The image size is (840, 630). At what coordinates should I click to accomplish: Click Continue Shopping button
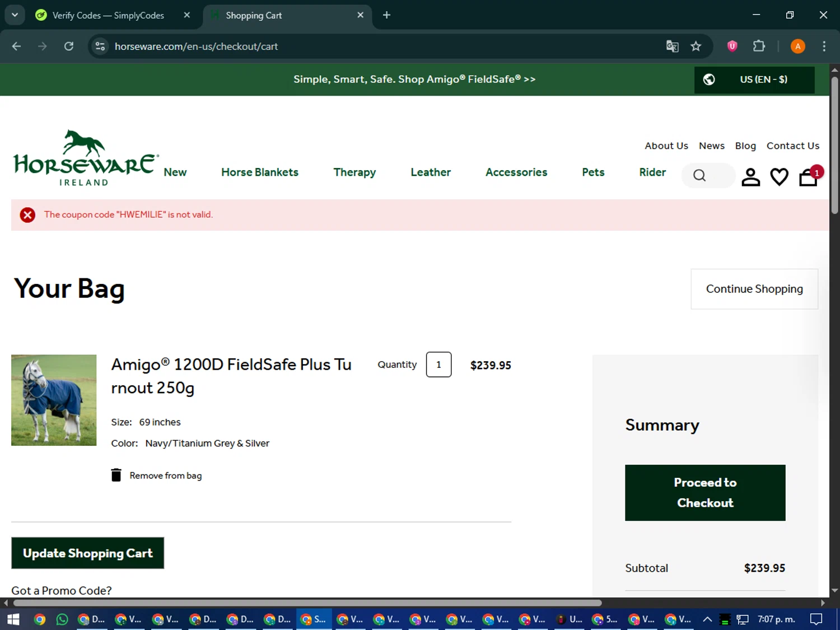coord(754,289)
